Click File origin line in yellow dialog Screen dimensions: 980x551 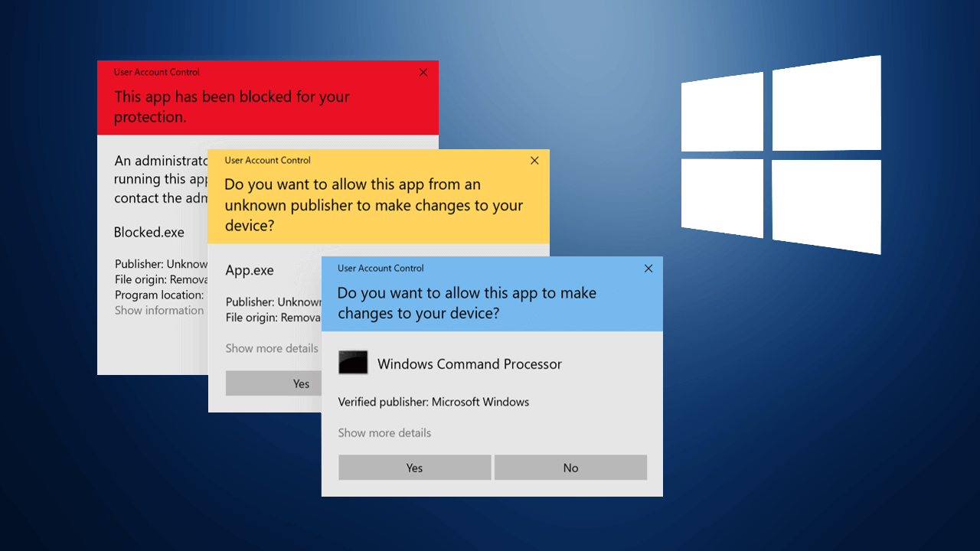pos(273,318)
